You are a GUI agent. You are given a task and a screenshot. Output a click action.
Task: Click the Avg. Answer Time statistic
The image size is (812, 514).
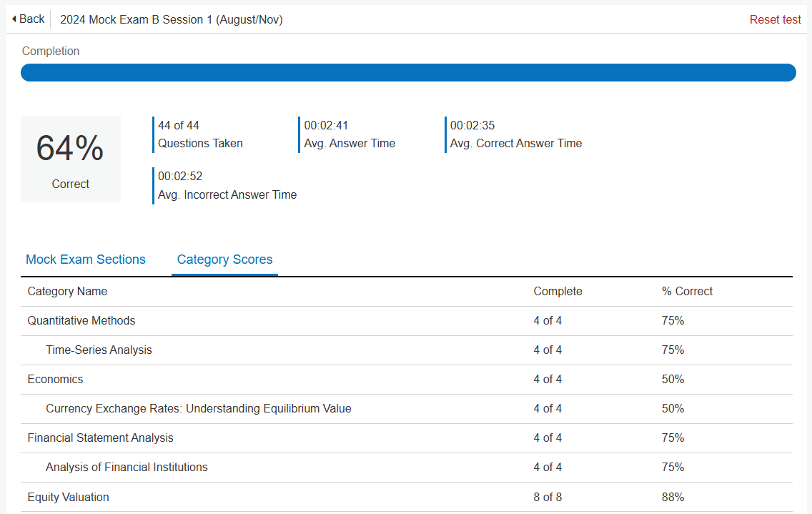[x=349, y=134]
